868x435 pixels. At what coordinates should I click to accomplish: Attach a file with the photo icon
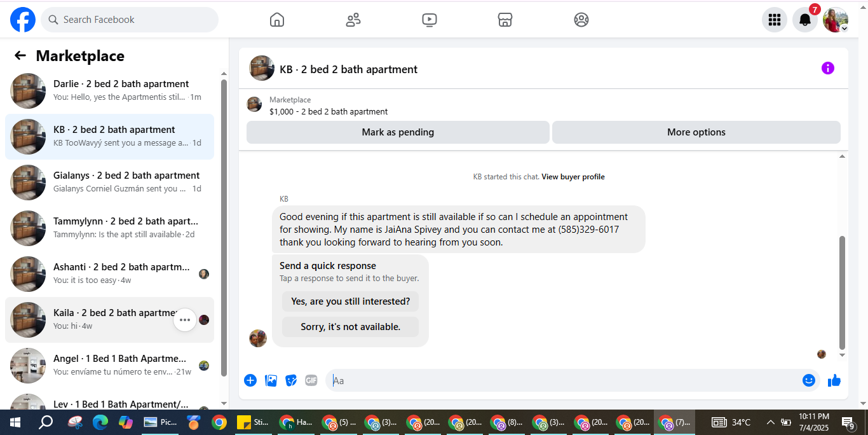pyautogui.click(x=271, y=380)
